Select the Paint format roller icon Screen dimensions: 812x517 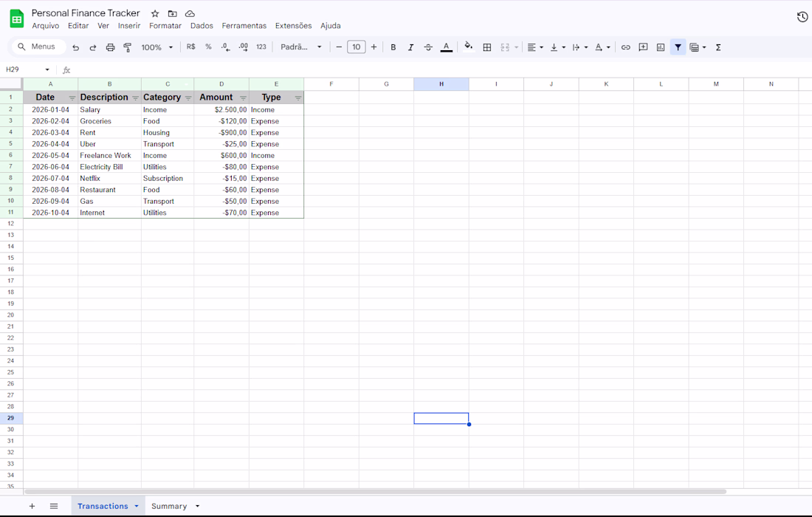tap(128, 47)
